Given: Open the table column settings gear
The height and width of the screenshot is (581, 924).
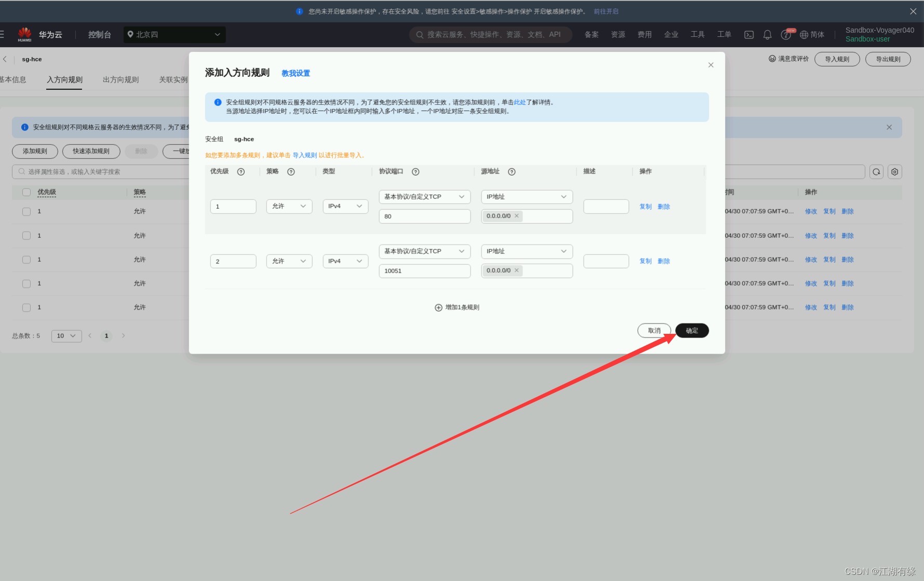Looking at the screenshot, I should point(895,172).
